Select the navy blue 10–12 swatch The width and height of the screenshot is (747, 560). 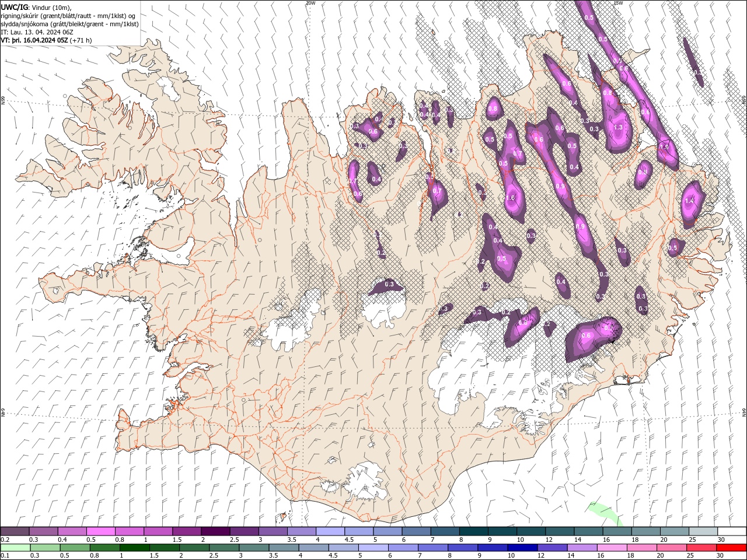(x=522, y=548)
